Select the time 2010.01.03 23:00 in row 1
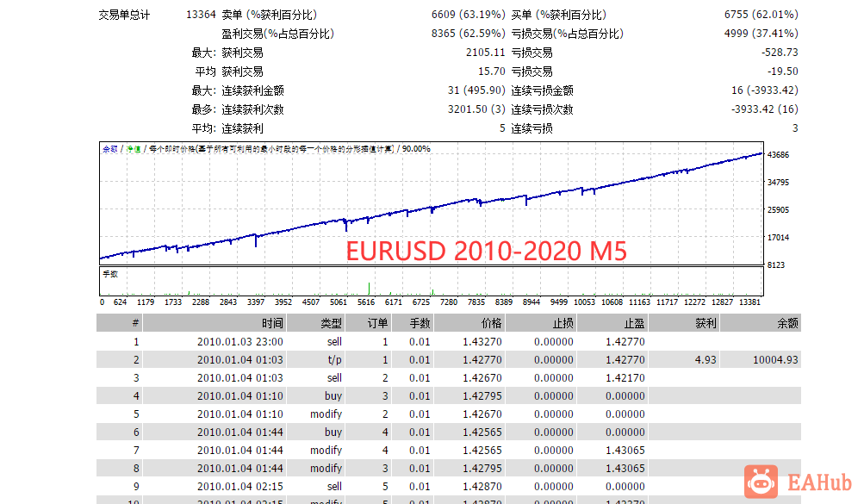This screenshot has height=504, width=864. click(x=240, y=341)
